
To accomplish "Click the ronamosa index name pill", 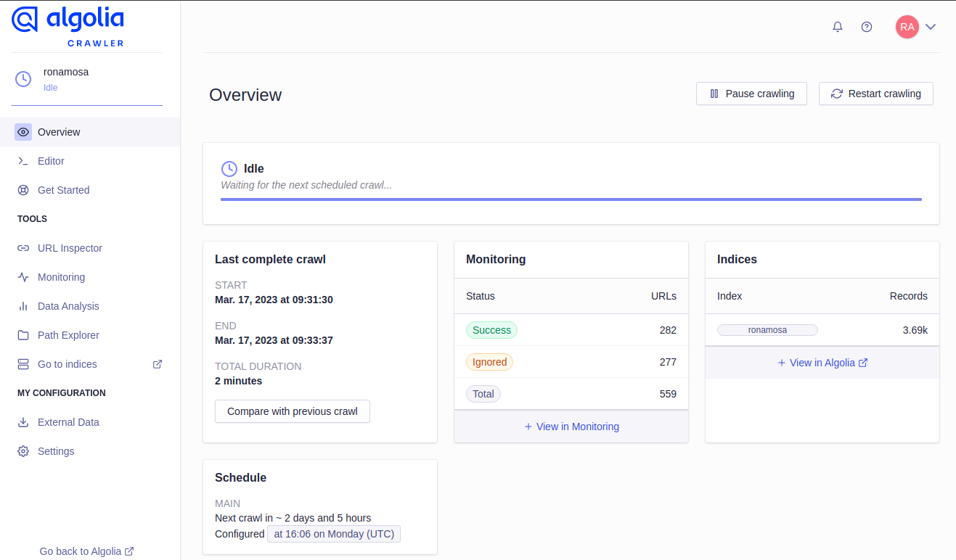I will [x=767, y=329].
